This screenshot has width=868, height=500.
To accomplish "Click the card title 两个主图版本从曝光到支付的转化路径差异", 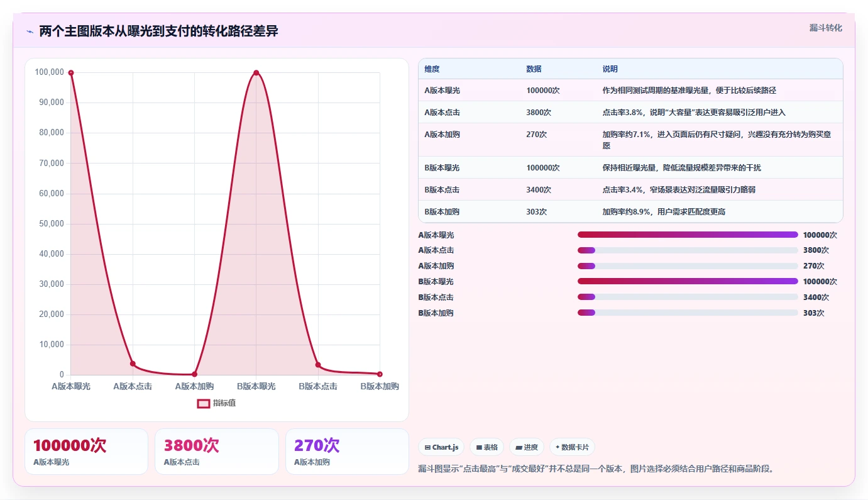I will pyautogui.click(x=158, y=31).
